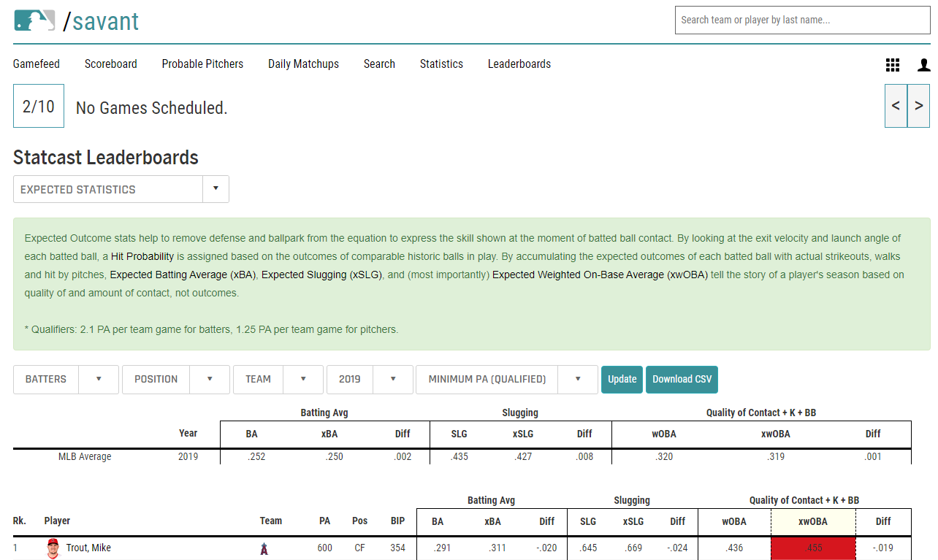Click Mike Trout's player headshot
This screenshot has width=938, height=560.
[x=53, y=548]
